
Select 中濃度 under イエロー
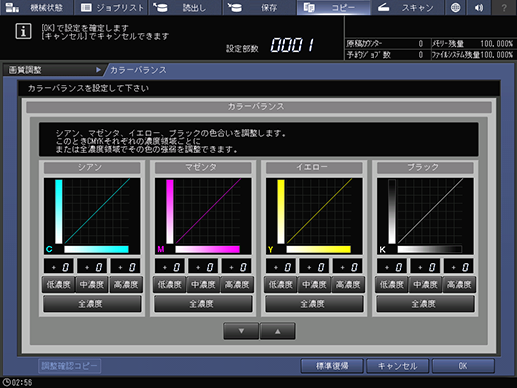314,285
